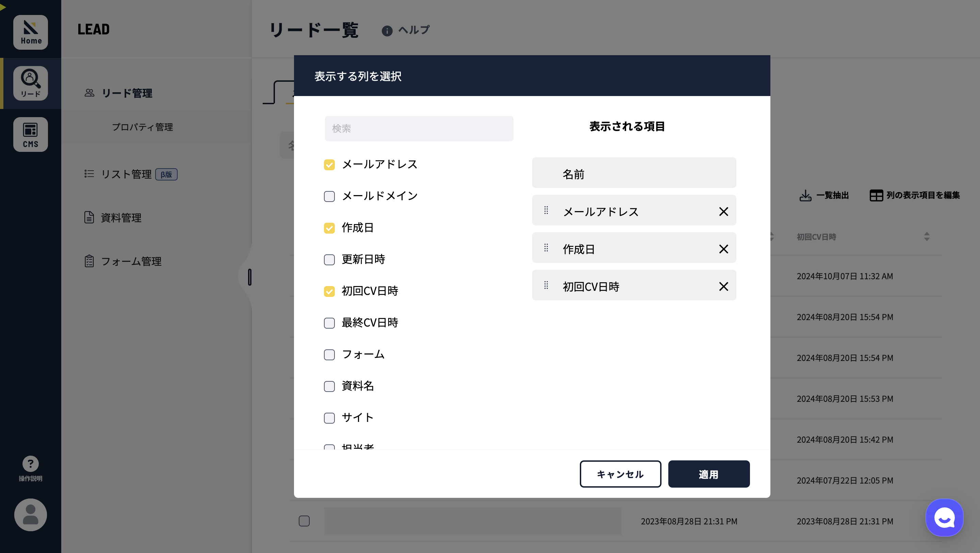Click the キャンセル button
The width and height of the screenshot is (980, 553).
pyautogui.click(x=620, y=474)
